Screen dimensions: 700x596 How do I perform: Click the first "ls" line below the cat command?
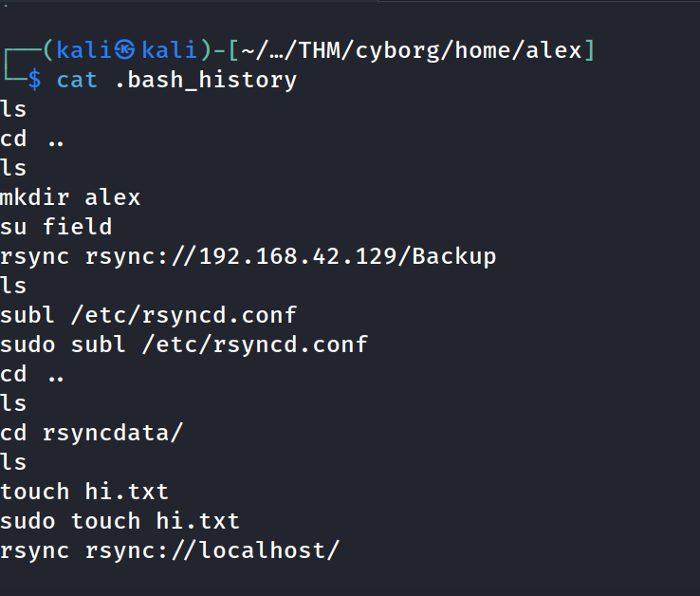click(13, 109)
